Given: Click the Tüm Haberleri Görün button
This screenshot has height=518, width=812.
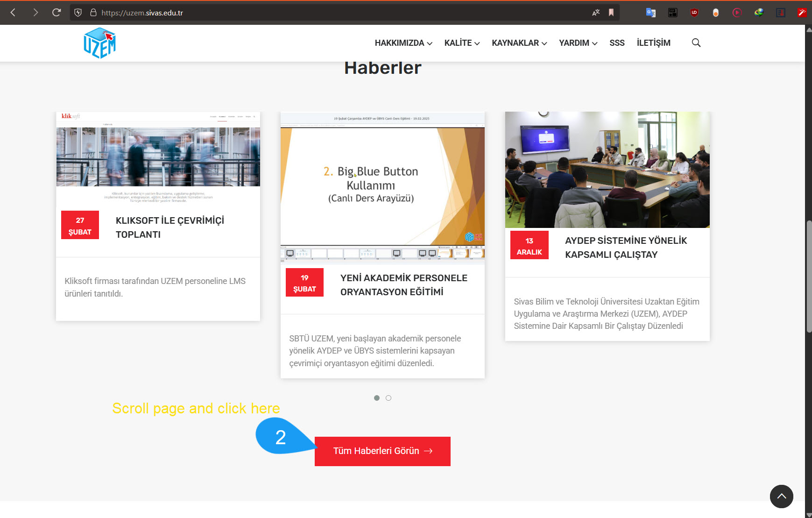Looking at the screenshot, I should pyautogui.click(x=382, y=451).
